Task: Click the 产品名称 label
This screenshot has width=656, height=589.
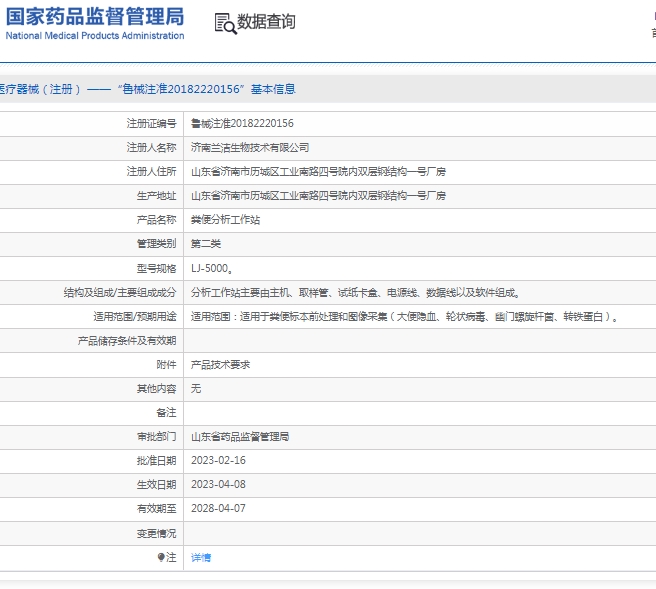Action: coord(156,220)
